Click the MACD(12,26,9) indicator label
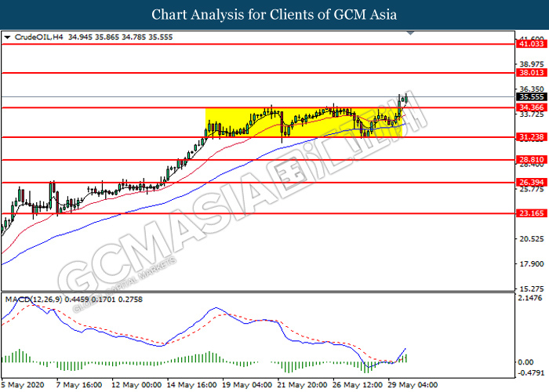The image size is (549, 392). (x=74, y=299)
